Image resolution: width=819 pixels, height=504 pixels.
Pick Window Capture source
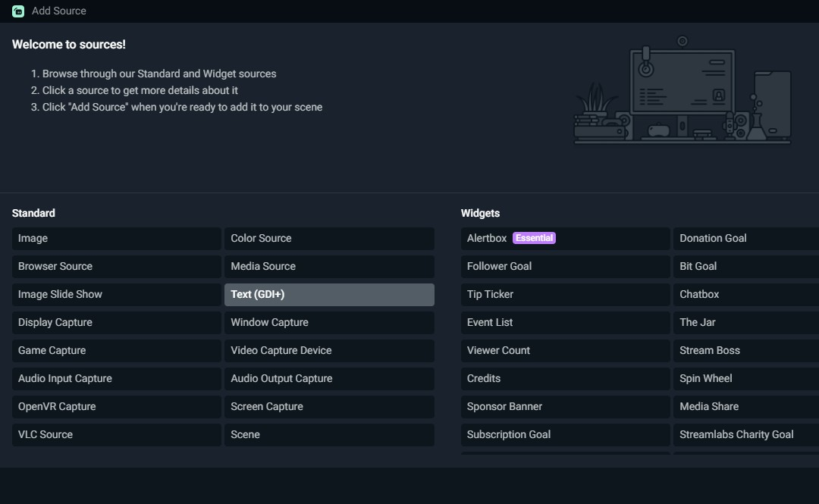pyautogui.click(x=328, y=322)
